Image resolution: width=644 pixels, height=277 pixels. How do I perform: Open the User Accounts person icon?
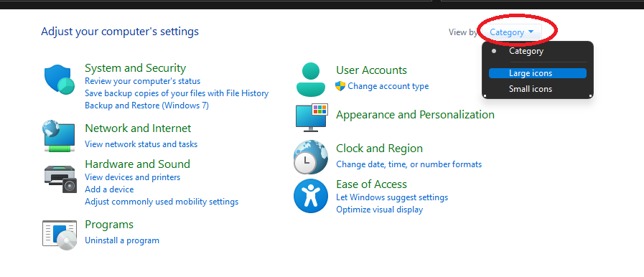[310, 79]
